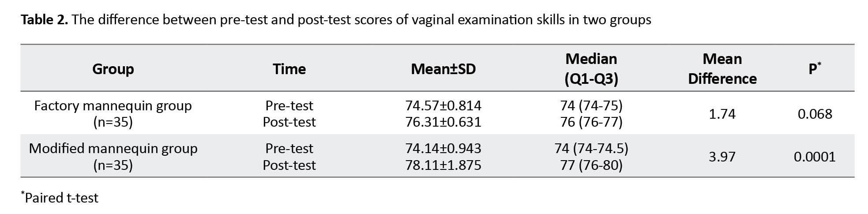Click the "Table 2." caption label

click(x=44, y=20)
